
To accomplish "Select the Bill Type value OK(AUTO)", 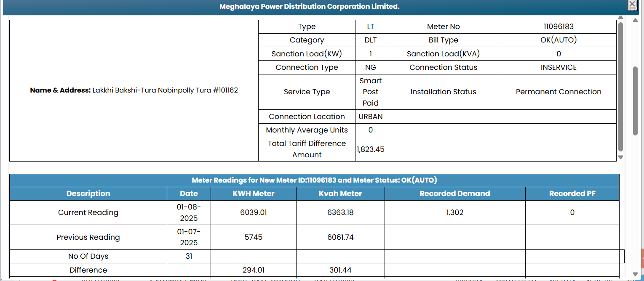I will coord(558,40).
